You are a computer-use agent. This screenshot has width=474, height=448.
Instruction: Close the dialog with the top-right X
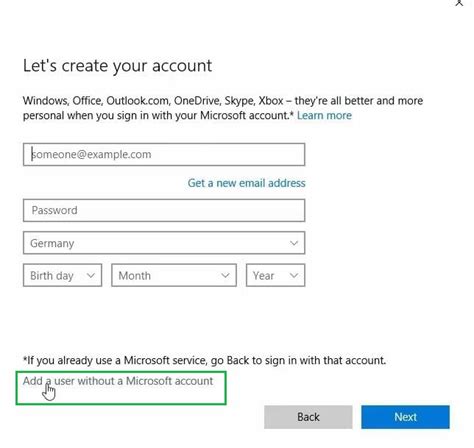click(459, 3)
